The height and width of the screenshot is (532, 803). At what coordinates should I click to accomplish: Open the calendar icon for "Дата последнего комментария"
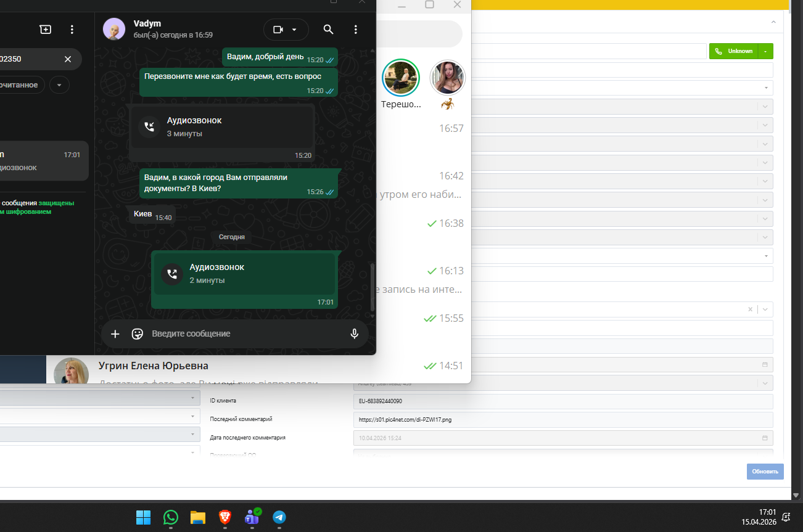point(765,438)
